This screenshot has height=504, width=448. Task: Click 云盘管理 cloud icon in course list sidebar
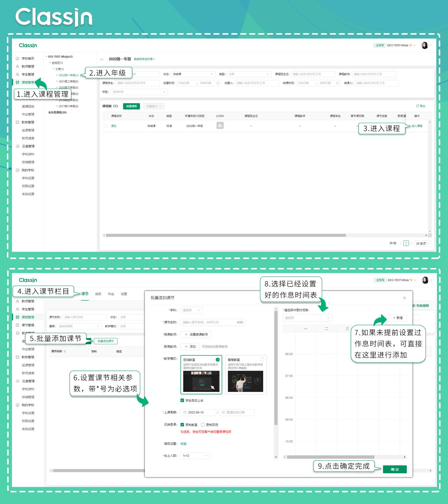(x=18, y=146)
